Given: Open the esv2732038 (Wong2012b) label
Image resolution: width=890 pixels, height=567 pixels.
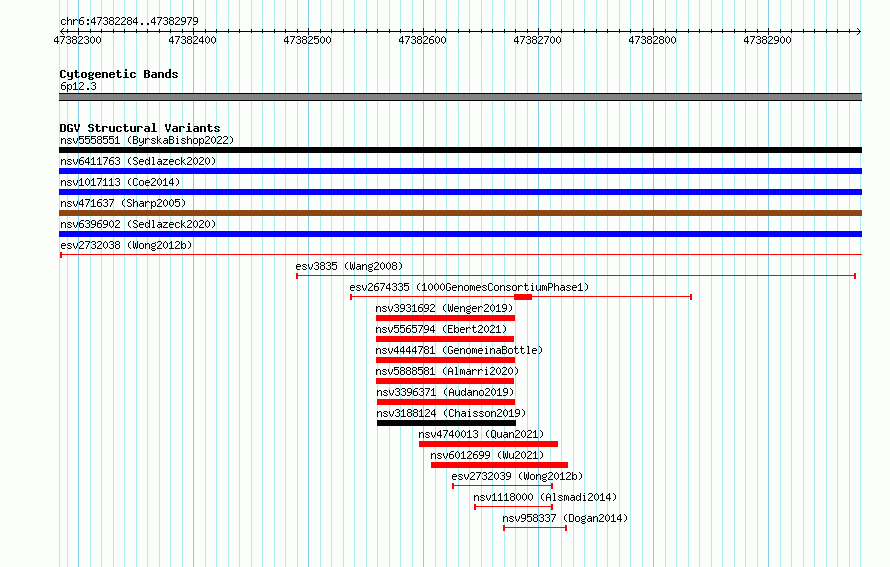Looking at the screenshot, I should (x=126, y=245).
